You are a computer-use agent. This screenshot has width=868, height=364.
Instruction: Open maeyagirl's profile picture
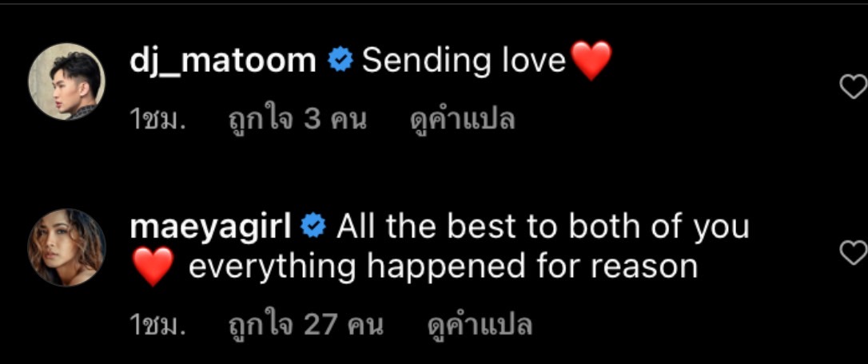[67, 247]
